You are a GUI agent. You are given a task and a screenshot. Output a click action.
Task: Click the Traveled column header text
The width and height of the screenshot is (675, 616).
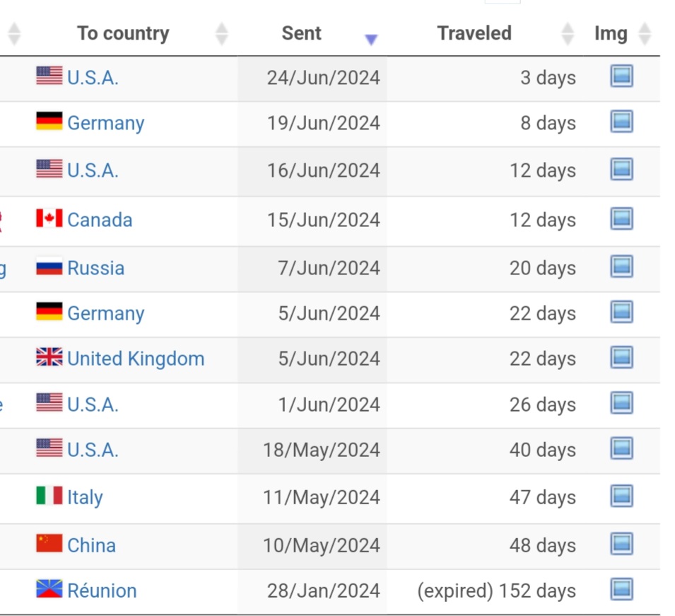(x=474, y=33)
